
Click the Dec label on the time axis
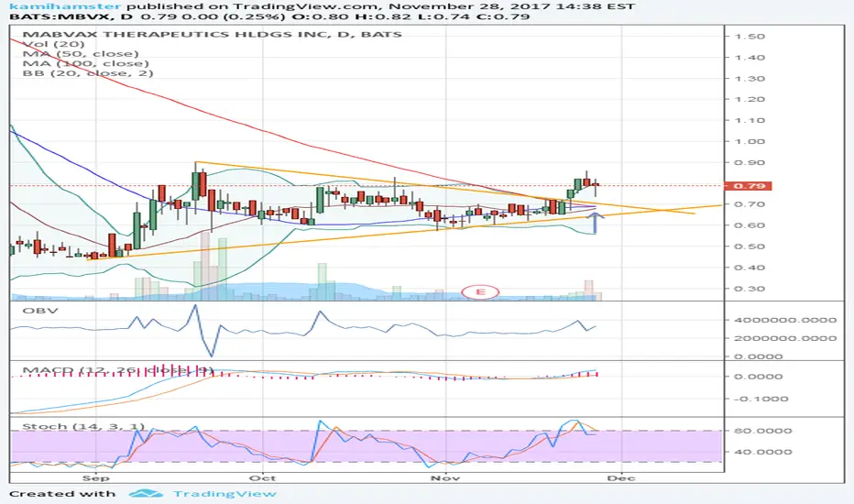point(621,478)
